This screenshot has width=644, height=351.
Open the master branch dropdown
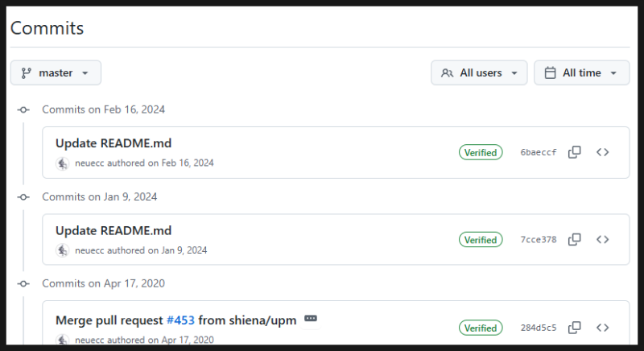[56, 72]
